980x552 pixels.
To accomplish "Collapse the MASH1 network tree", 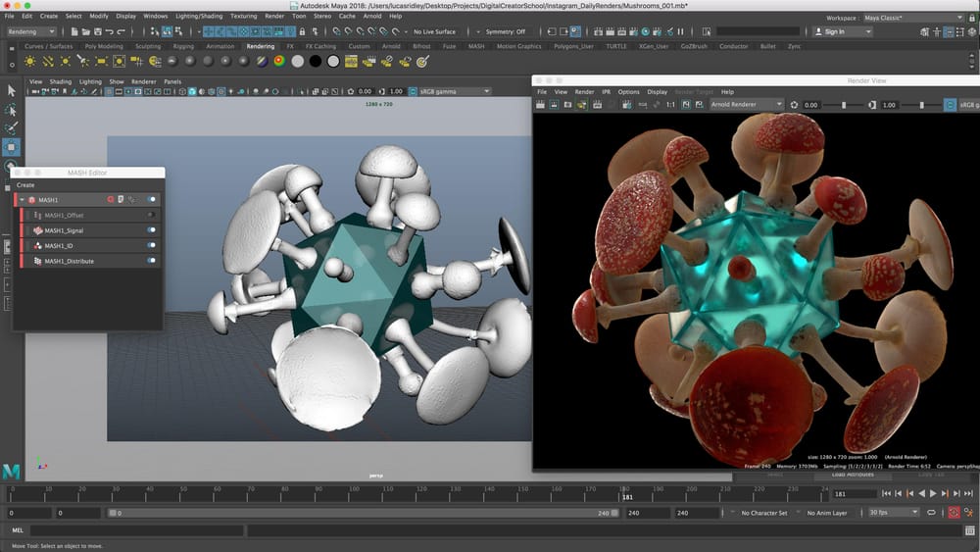I will [x=22, y=200].
